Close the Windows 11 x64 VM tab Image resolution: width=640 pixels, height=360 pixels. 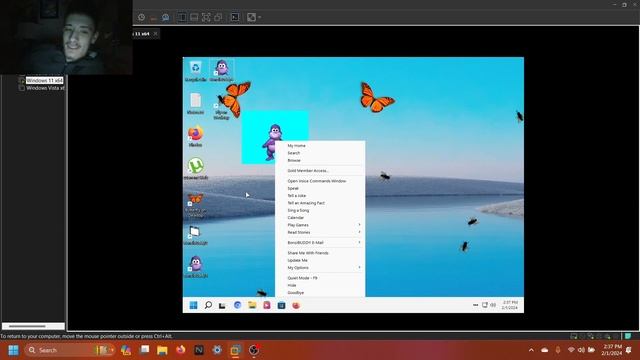[155, 34]
